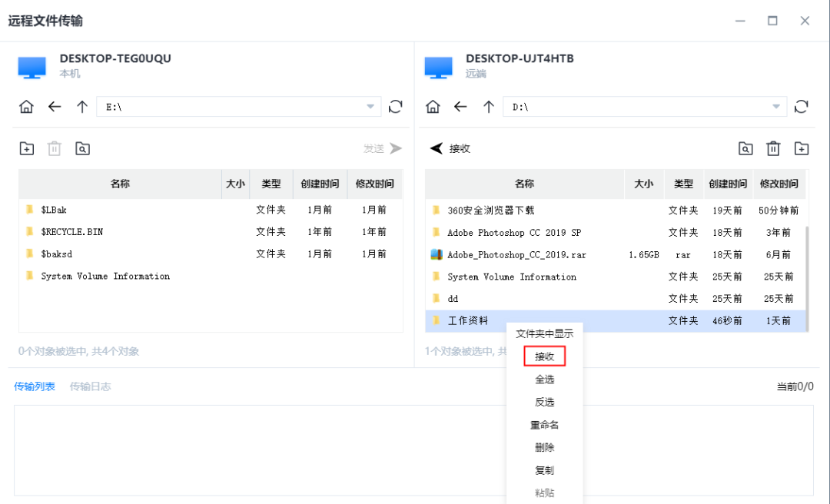Sort remote list by 大小 column

click(644, 184)
